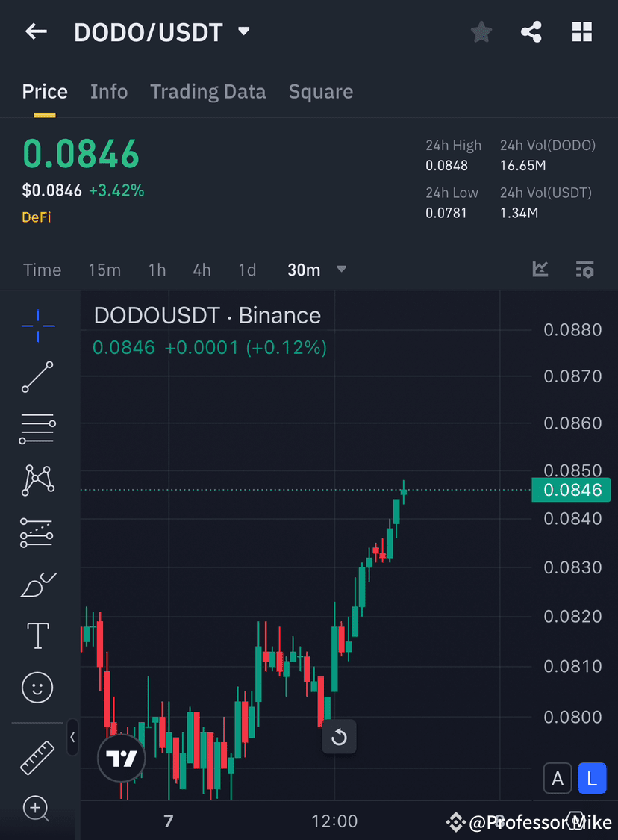Open the chart indicators panel
The width and height of the screenshot is (618, 840).
tap(540, 270)
